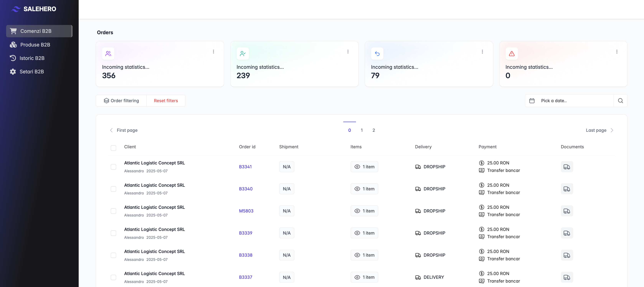Click the documents truck icon for order M5803
This screenshot has width=644, height=287.
567,211
